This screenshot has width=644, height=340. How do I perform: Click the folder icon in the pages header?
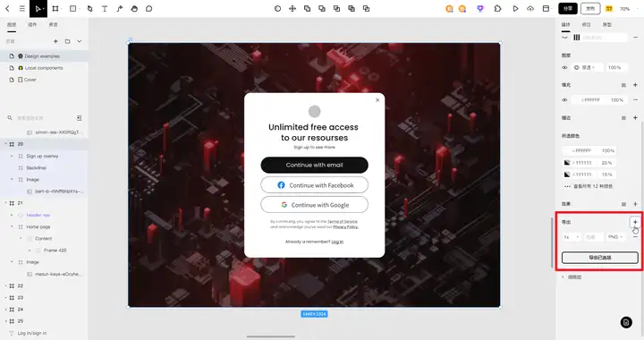click(x=67, y=41)
